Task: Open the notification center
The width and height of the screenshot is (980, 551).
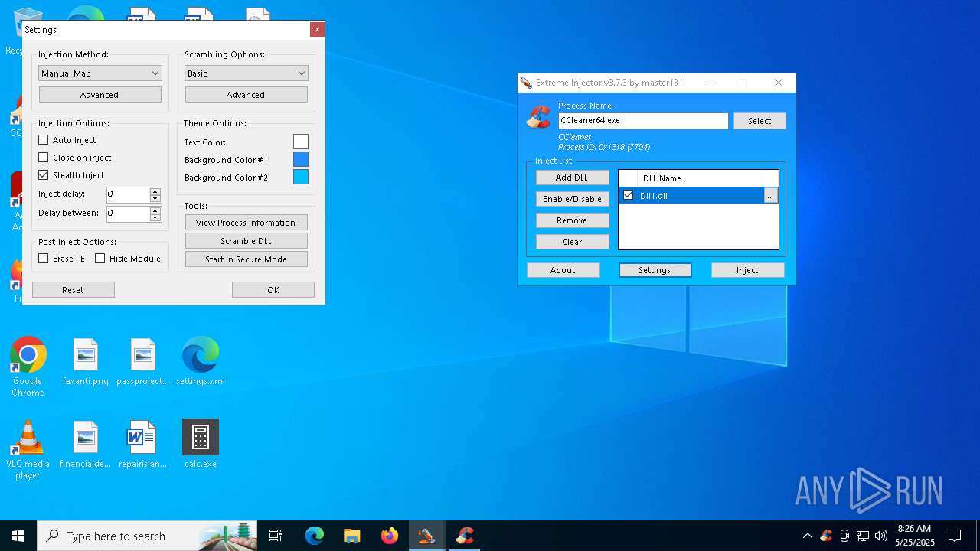Action: (x=955, y=536)
